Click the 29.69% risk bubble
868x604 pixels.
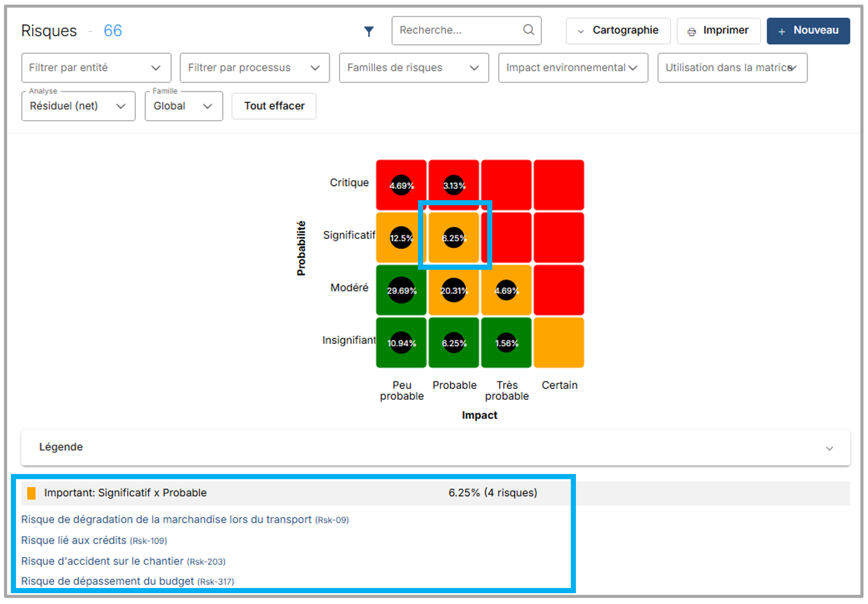pos(401,290)
